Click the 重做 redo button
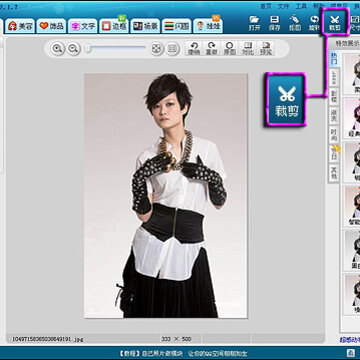 tap(211, 48)
